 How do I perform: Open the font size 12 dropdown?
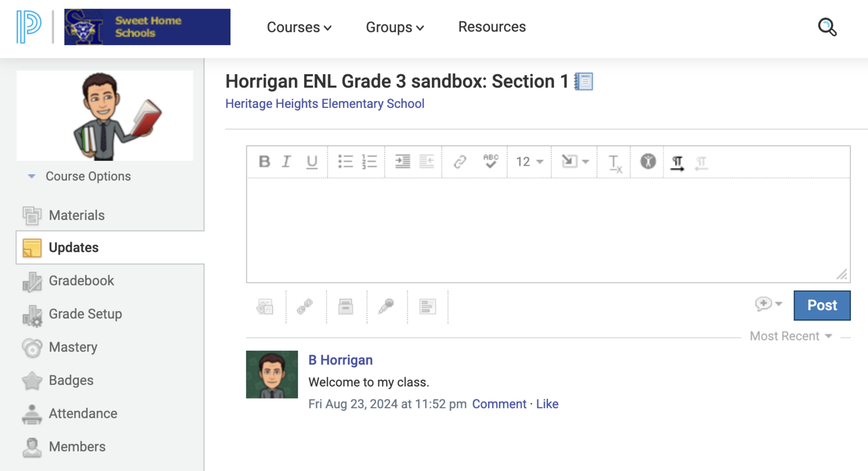(x=529, y=161)
